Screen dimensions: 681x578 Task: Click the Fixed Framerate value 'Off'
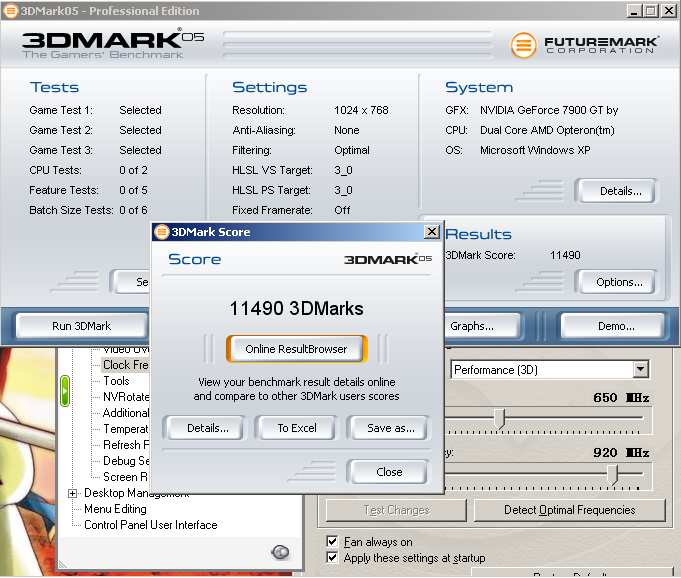click(342, 210)
